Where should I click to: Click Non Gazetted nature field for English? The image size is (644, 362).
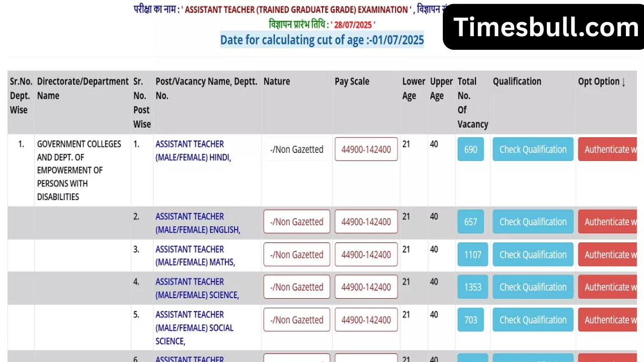click(296, 222)
